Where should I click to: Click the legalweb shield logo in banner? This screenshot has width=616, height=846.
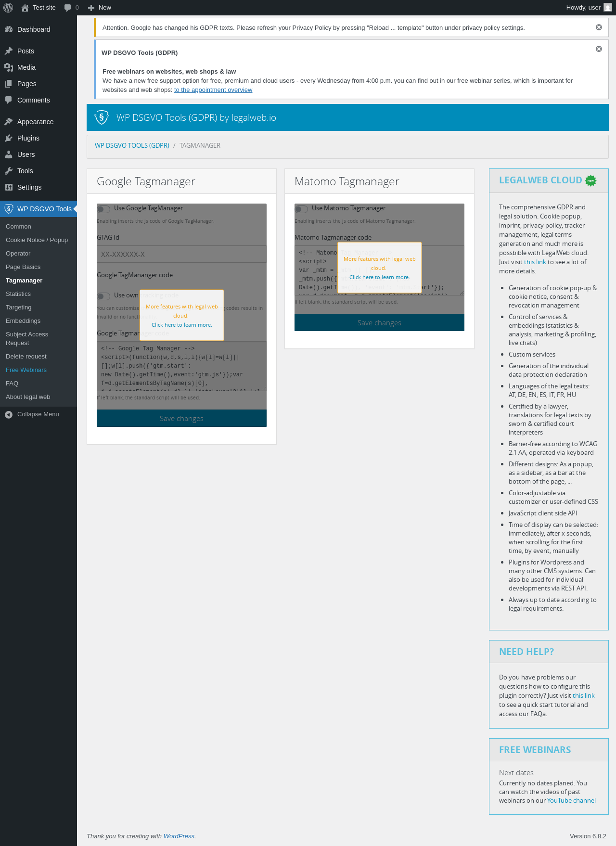click(x=102, y=117)
